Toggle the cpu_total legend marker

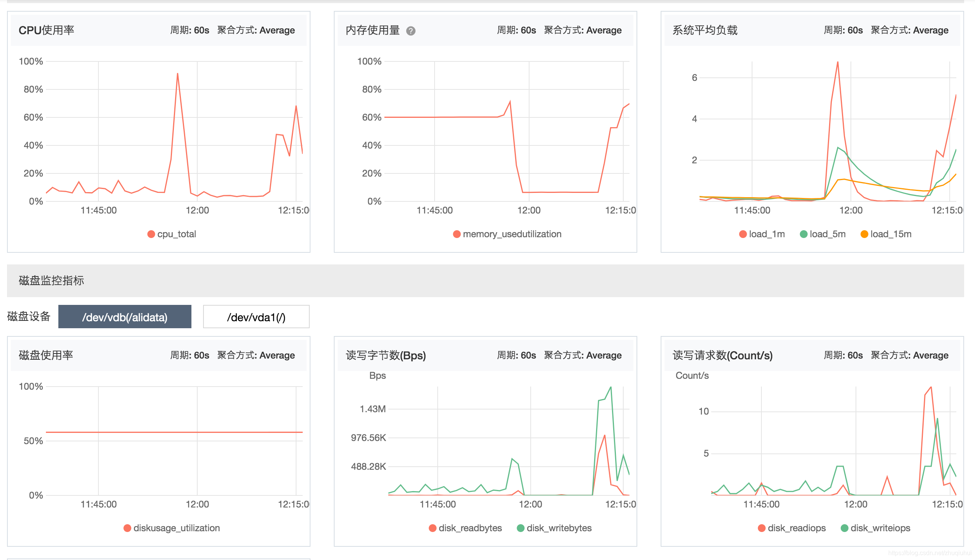point(151,234)
